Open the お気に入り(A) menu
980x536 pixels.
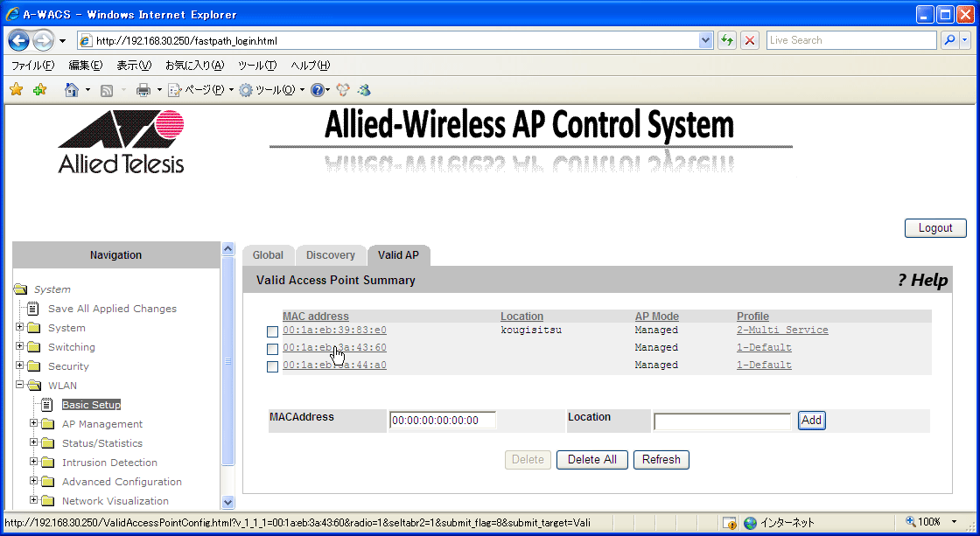click(194, 65)
